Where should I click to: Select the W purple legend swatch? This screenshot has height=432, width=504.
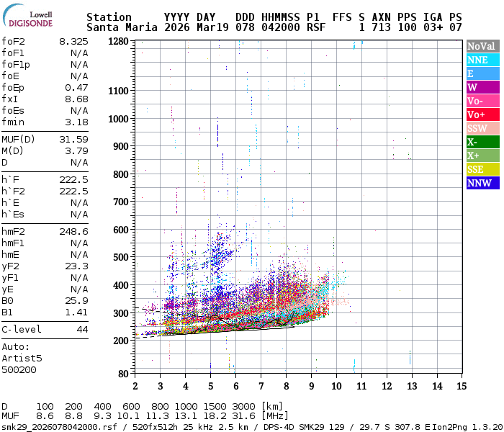483,87
